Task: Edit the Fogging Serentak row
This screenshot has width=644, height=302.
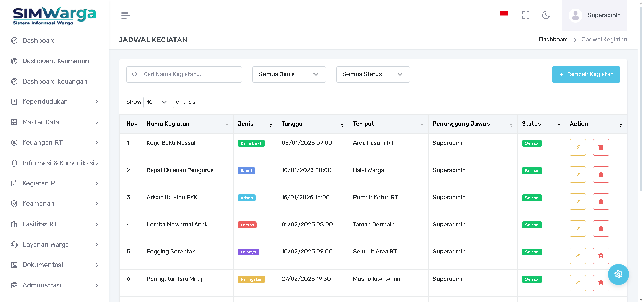Action: [578, 256]
